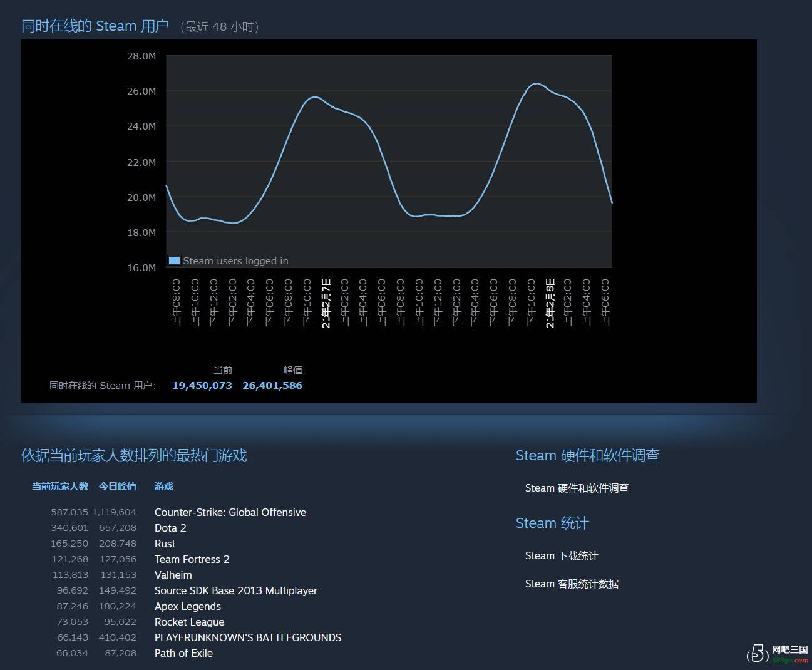Click the Steam 统计 section heading
Screen dimensions: 812x670
click(552, 523)
